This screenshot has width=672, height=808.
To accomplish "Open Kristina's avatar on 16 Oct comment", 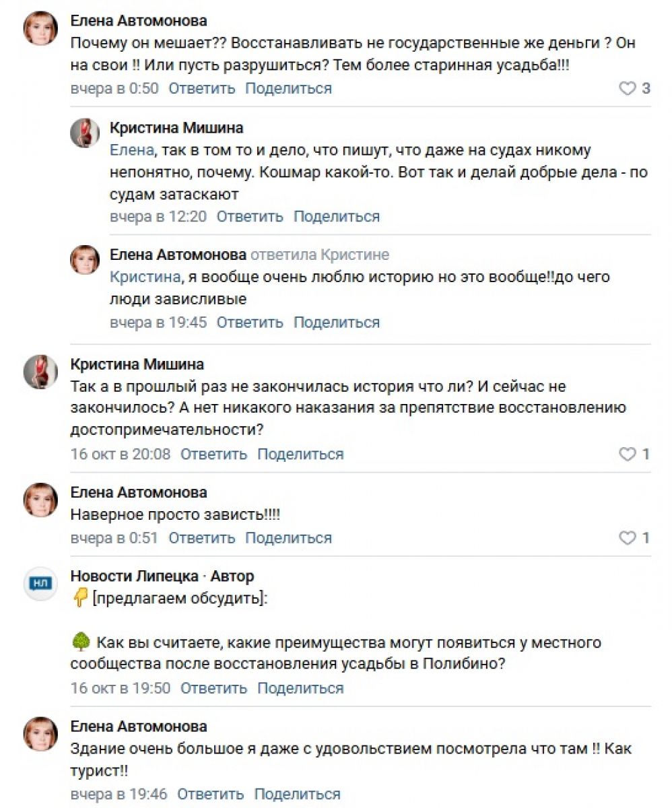I will (40, 371).
